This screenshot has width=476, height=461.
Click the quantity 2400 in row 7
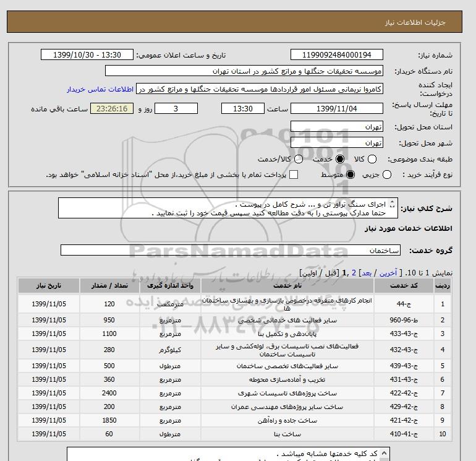point(109,393)
